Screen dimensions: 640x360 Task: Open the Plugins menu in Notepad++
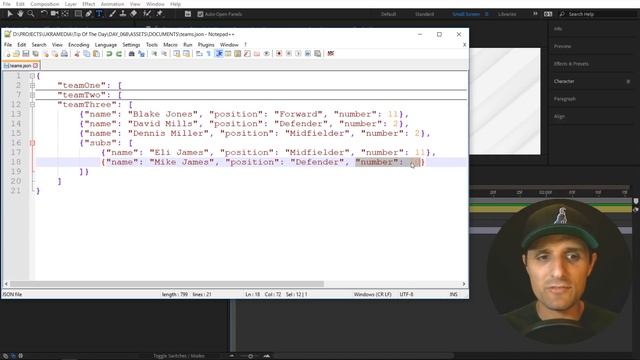(x=206, y=44)
